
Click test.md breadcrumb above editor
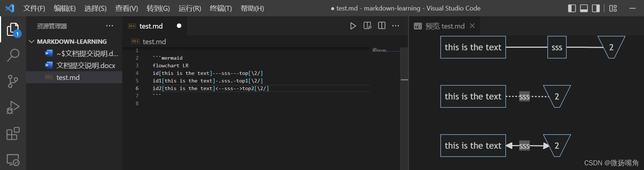coord(154,42)
